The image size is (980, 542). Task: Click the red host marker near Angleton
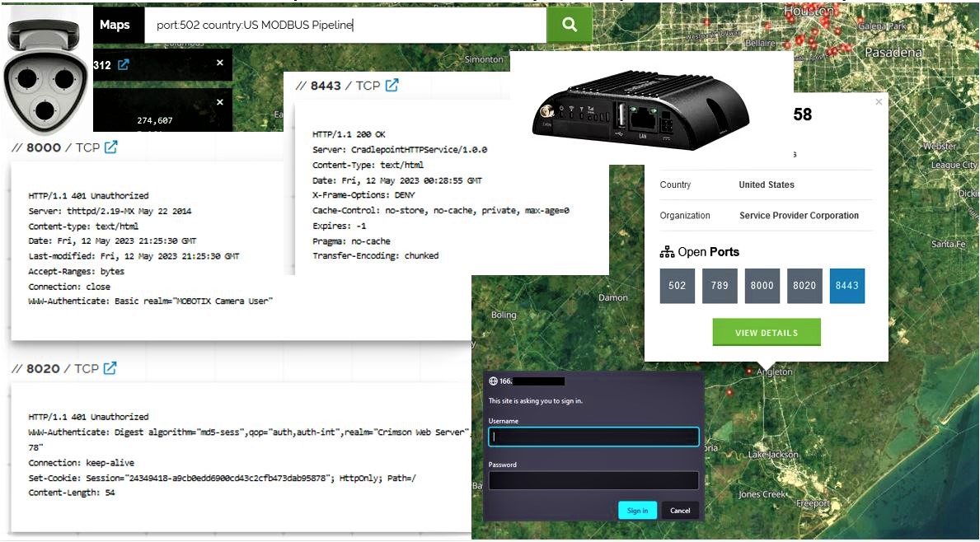coord(749,371)
